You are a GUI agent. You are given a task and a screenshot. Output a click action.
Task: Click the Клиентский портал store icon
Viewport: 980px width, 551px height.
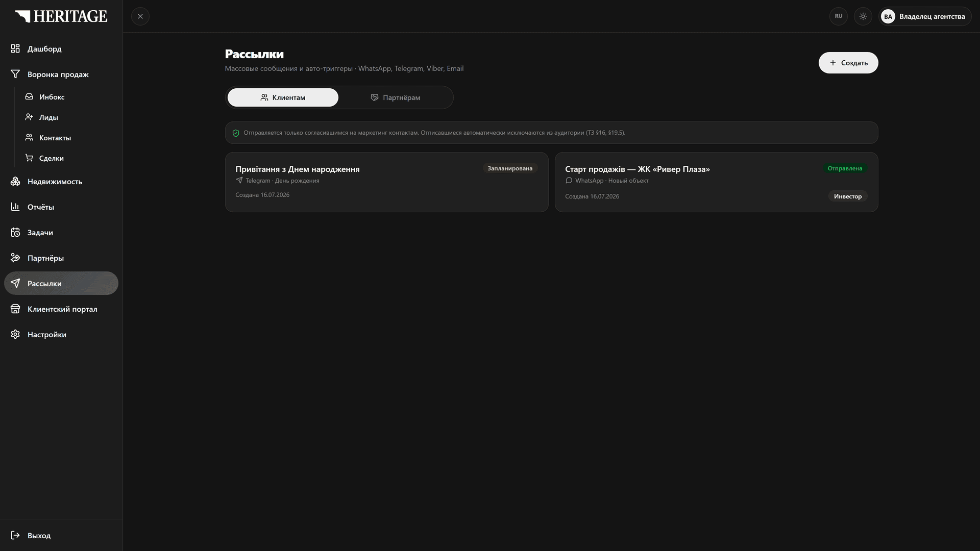coord(15,309)
